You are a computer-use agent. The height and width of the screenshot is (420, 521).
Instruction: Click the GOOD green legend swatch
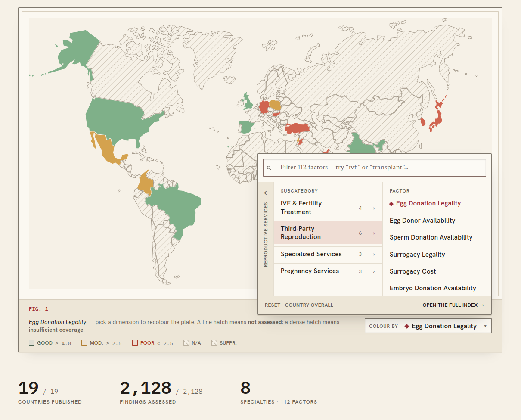31,343
